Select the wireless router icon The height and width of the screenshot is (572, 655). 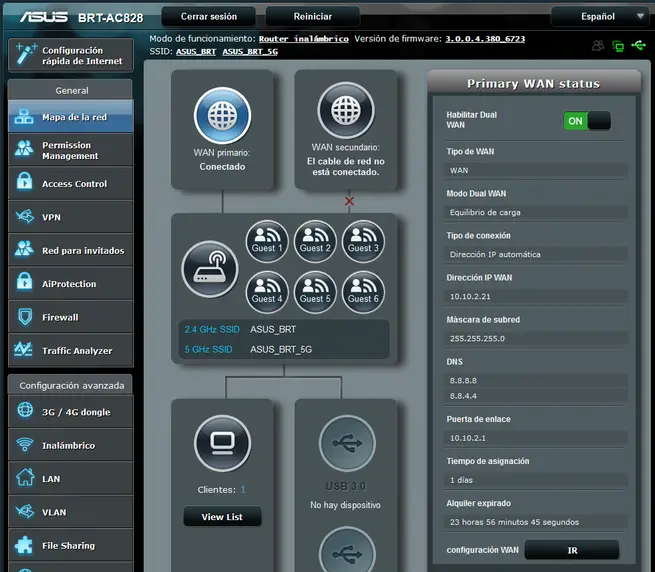click(209, 269)
